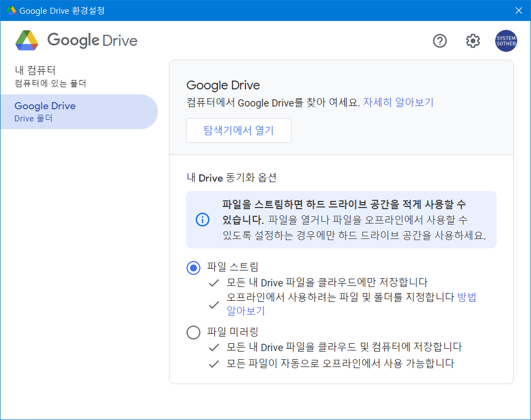Switch to Google Drive 폴더 sidebar tab

79,112
